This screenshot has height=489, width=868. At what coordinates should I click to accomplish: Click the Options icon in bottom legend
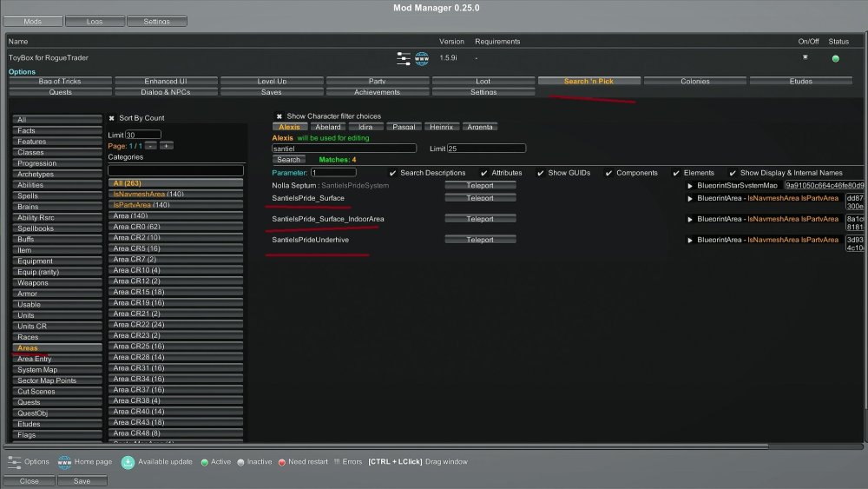tap(14, 461)
